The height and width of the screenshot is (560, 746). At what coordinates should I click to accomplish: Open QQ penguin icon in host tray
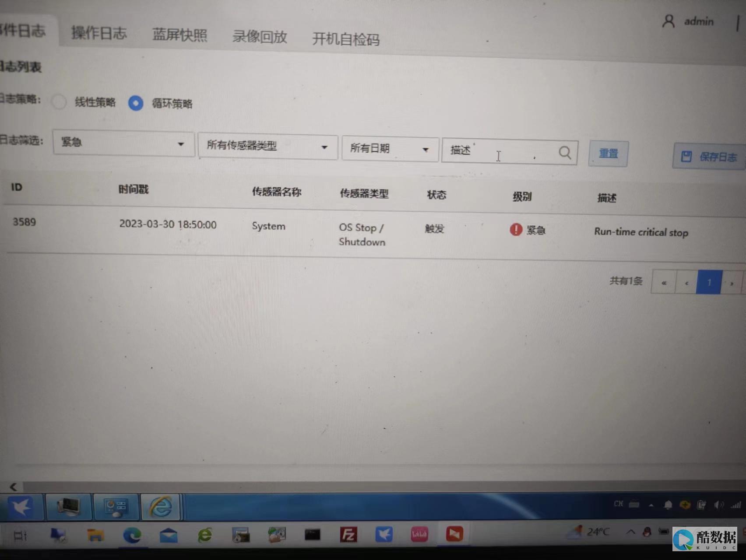coord(647,532)
